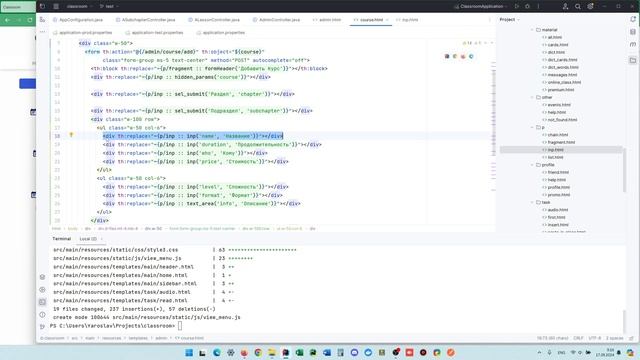
Task: Switch to the ALessonController.java tab
Action: [214, 20]
